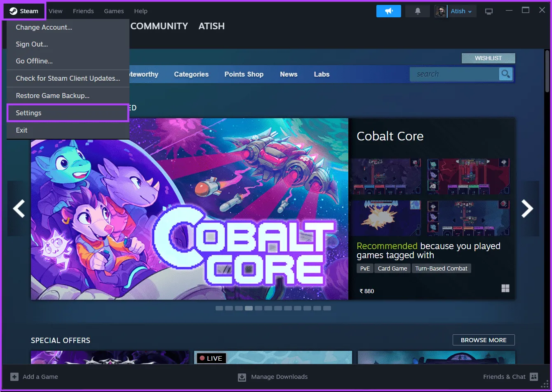
Task: Go to previous featured game arrow
Action: (x=19, y=208)
